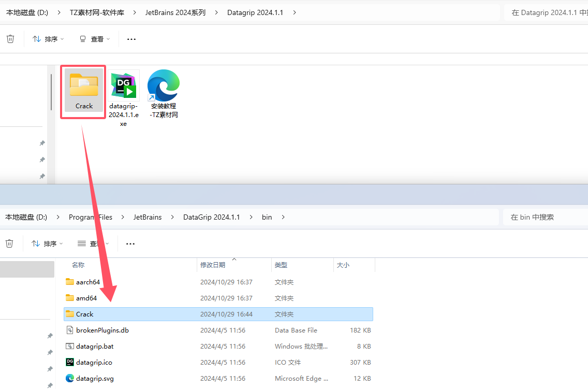Expand chevron after bin breadcrumb
Screen dimensions: 588x389
point(283,217)
